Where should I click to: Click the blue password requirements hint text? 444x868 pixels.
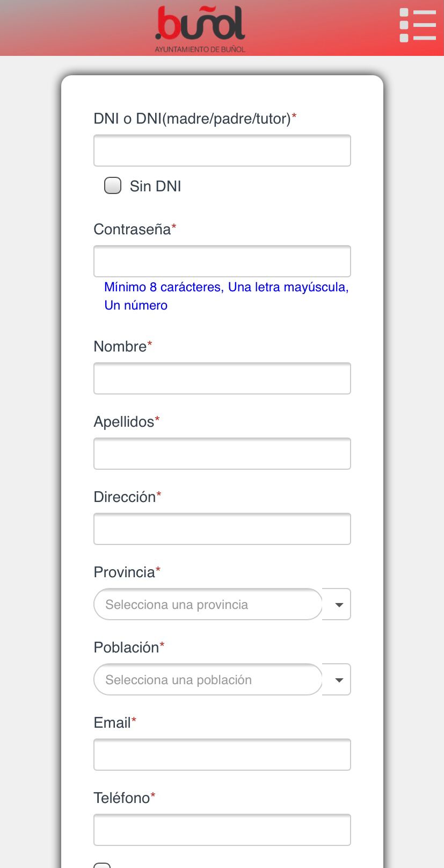coord(226,296)
